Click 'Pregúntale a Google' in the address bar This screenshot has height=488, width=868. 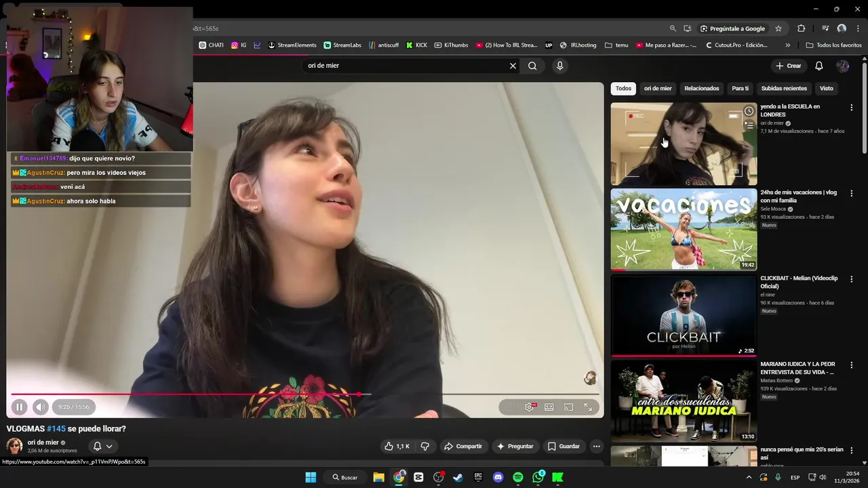(x=732, y=28)
